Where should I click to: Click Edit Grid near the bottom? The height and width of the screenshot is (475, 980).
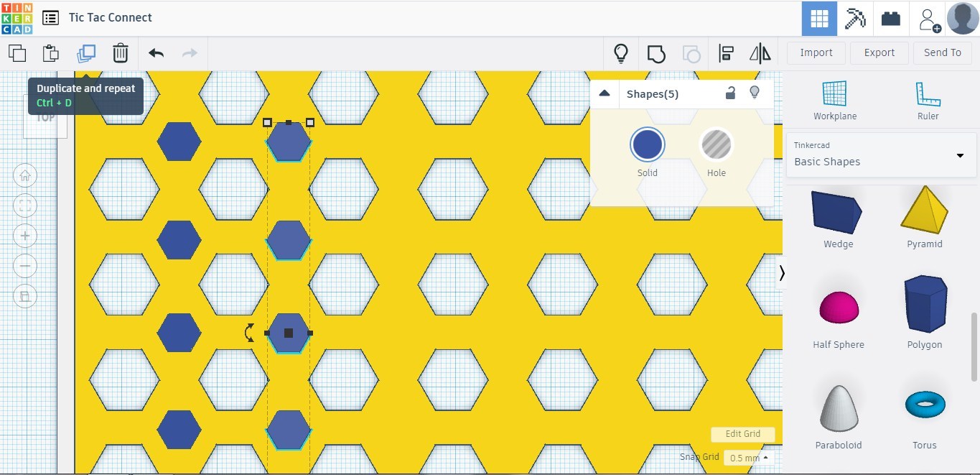(742, 434)
